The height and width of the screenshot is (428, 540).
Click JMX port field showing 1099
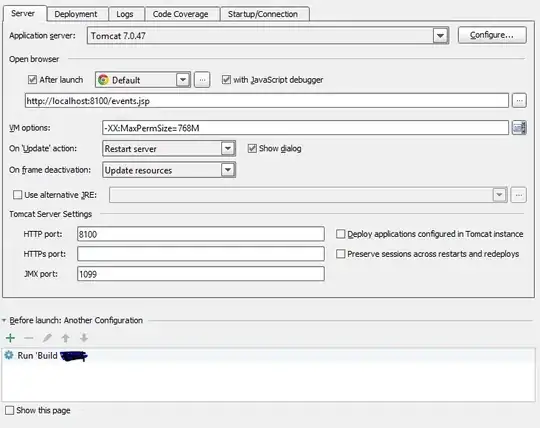click(201, 274)
